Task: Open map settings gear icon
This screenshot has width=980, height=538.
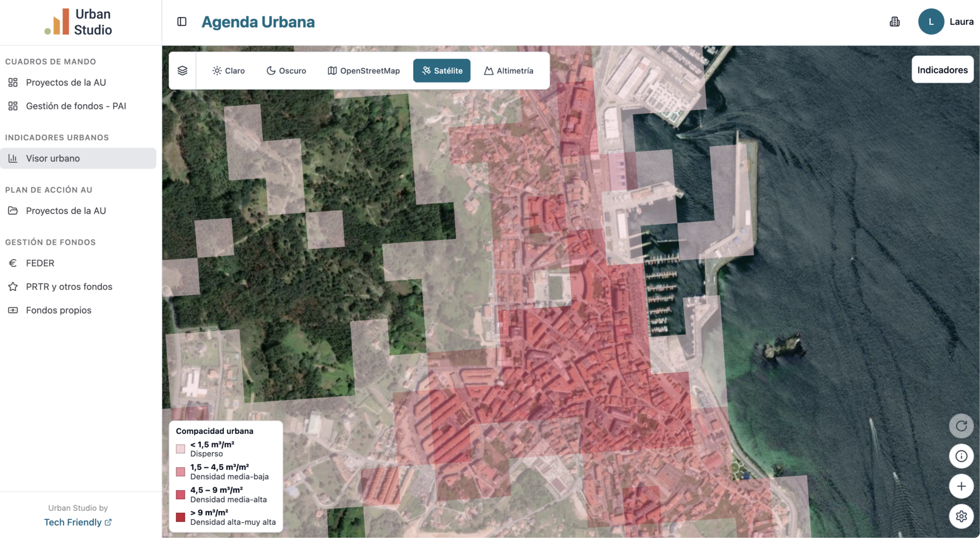Action: pos(961,517)
